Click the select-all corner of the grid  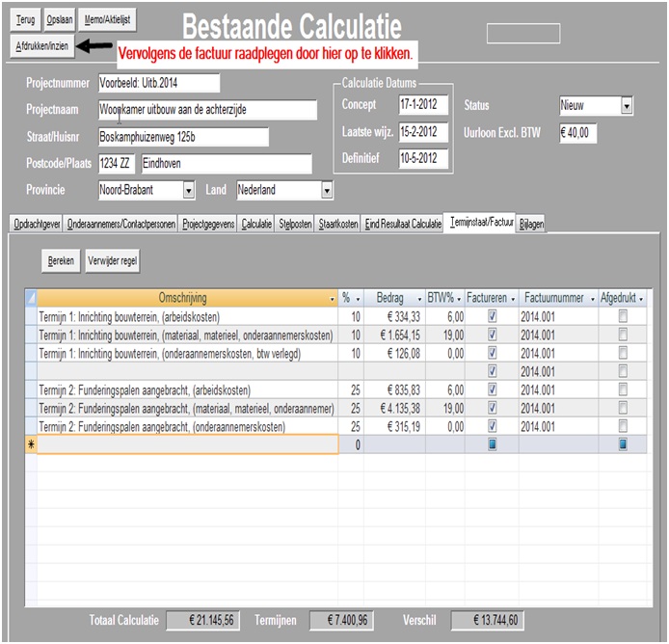click(x=30, y=299)
